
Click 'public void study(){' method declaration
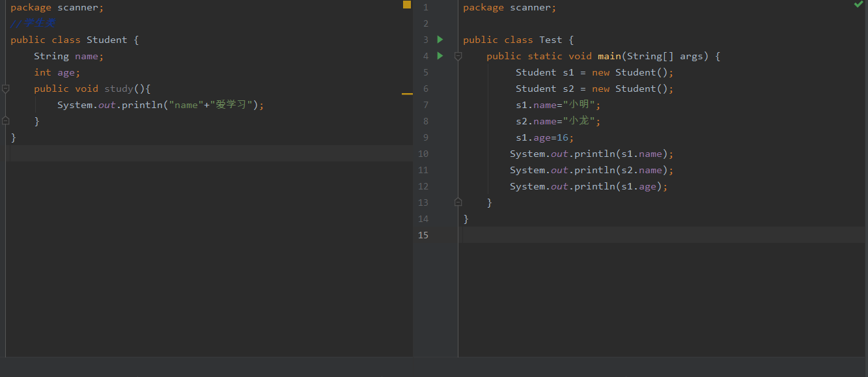tap(92, 89)
